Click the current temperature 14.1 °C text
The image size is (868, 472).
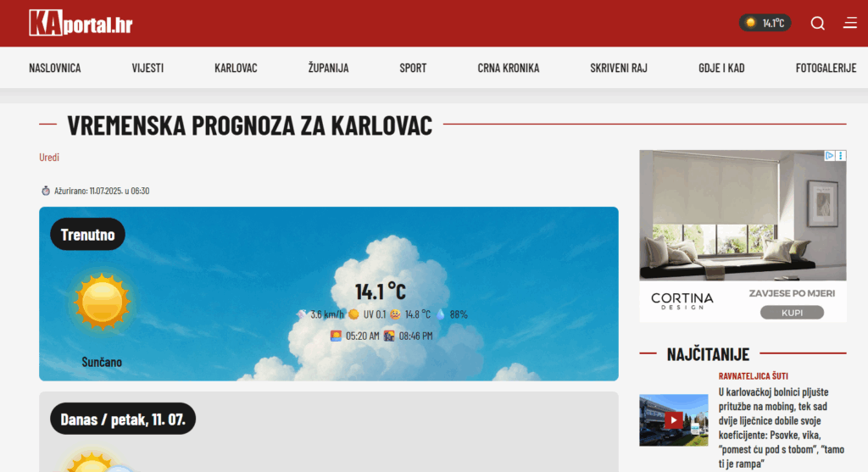(381, 291)
